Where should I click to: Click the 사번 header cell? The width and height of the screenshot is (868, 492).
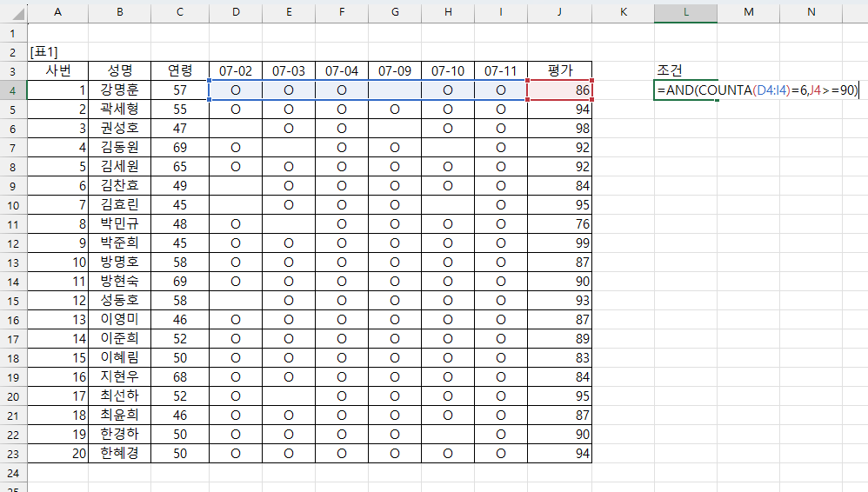click(57, 70)
